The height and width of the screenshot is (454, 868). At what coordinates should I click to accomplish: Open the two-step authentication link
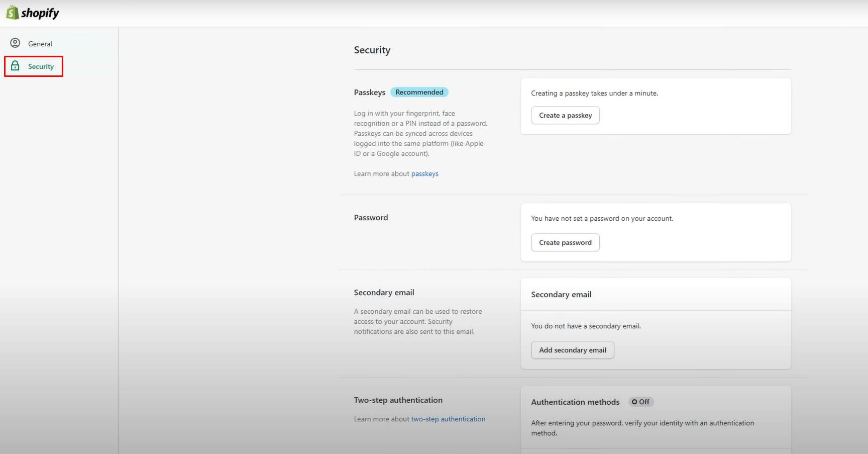click(448, 419)
